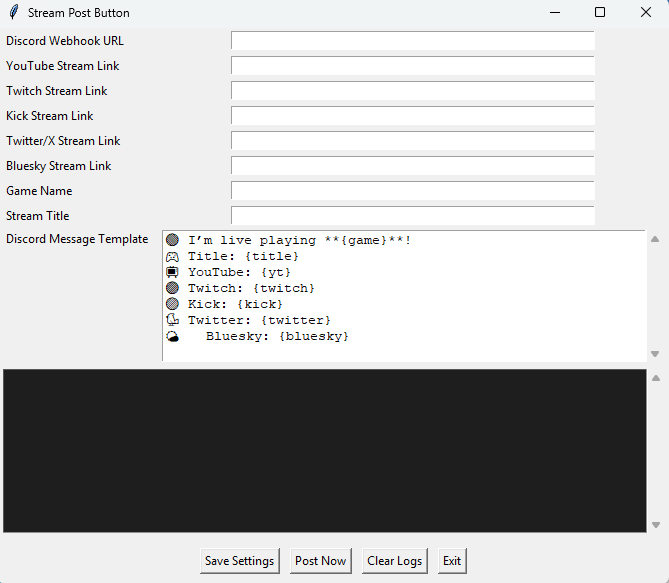The height and width of the screenshot is (583, 669).
Task: Click the "I'm live playing **{game}**!" line
Action: 300,240
